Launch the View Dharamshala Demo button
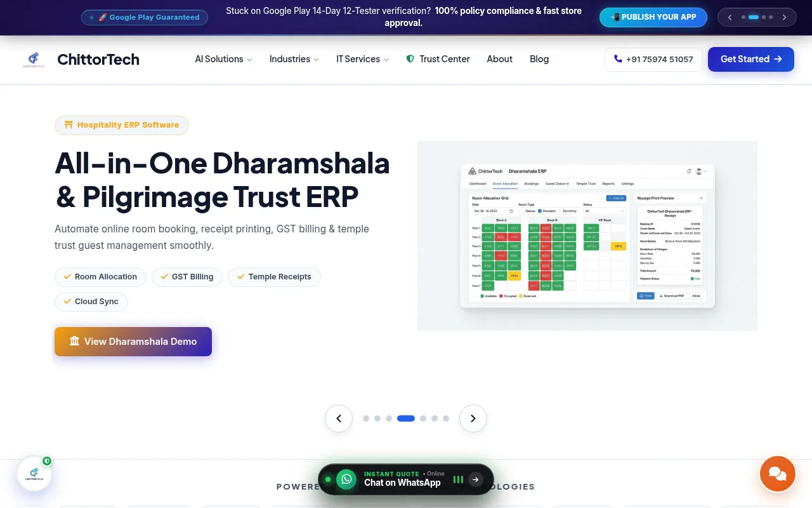The image size is (812, 508). (133, 342)
